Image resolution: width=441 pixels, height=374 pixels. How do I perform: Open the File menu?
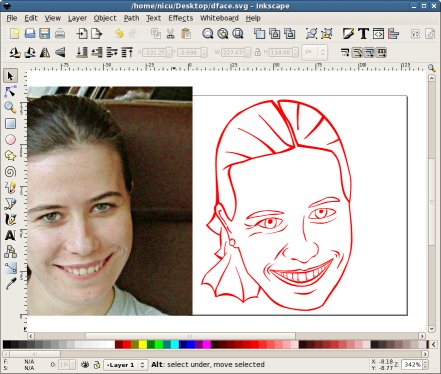12,18
